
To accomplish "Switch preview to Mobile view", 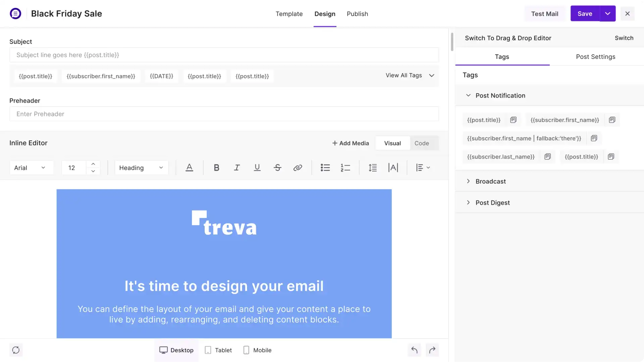I will 257,350.
